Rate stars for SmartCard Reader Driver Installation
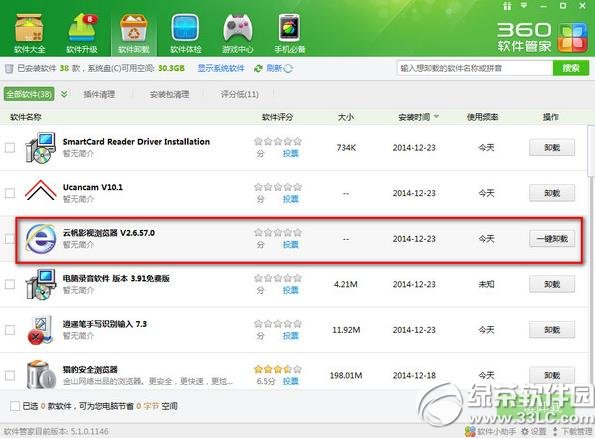This screenshot has width=595, height=438. (x=278, y=142)
